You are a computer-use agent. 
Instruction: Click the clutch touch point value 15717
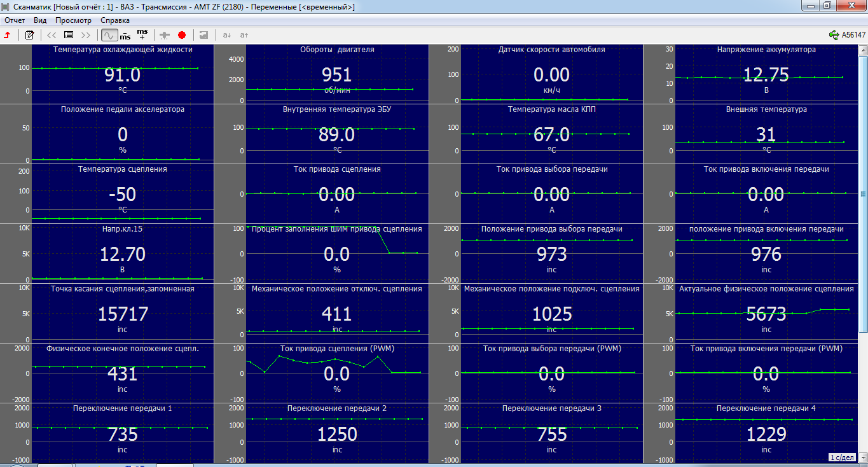tap(123, 314)
